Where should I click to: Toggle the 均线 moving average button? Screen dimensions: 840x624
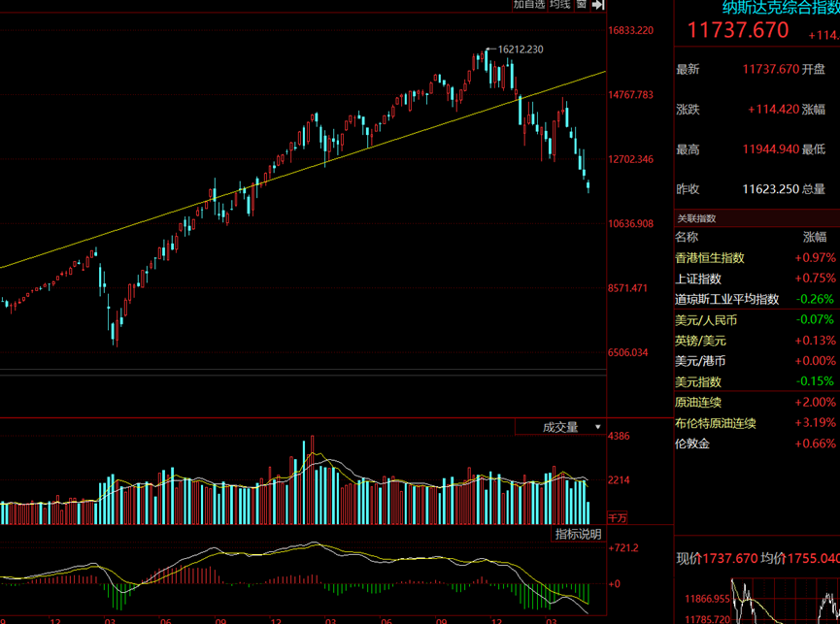click(560, 5)
